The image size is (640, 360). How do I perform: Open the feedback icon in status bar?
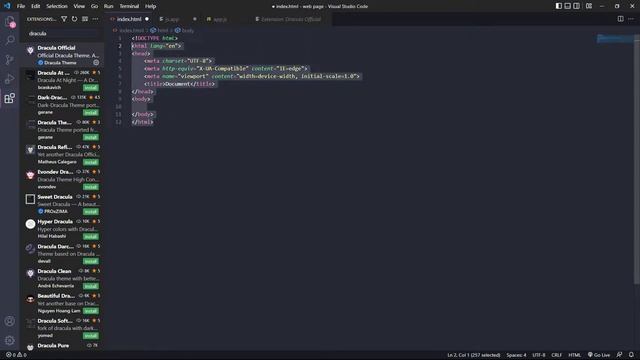(620, 355)
